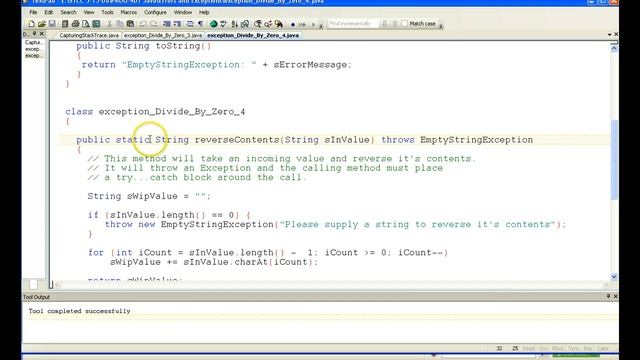640x360 pixels.
Task: Click the 'class exception_Divide_By_Zero_4' code line
Action: pyautogui.click(x=155, y=112)
